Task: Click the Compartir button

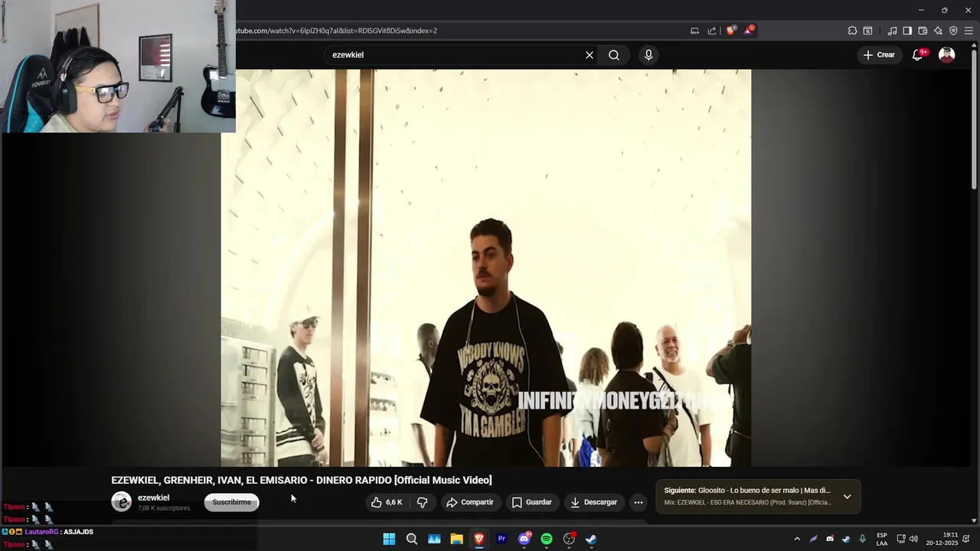Action: click(x=470, y=502)
